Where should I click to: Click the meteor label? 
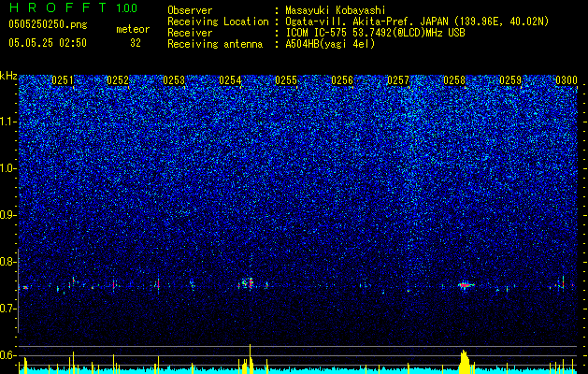pyautogui.click(x=133, y=29)
